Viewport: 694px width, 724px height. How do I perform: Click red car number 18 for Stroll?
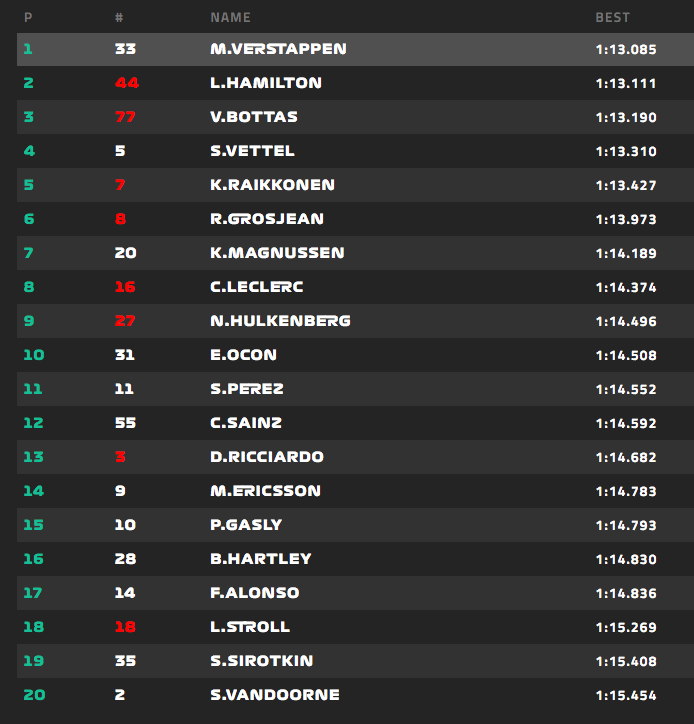point(125,627)
